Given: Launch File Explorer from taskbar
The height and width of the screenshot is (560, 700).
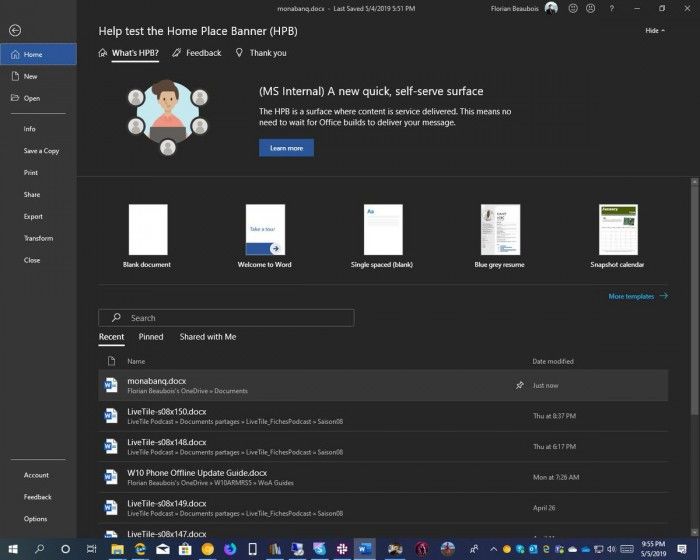Looking at the screenshot, I should point(117,549).
